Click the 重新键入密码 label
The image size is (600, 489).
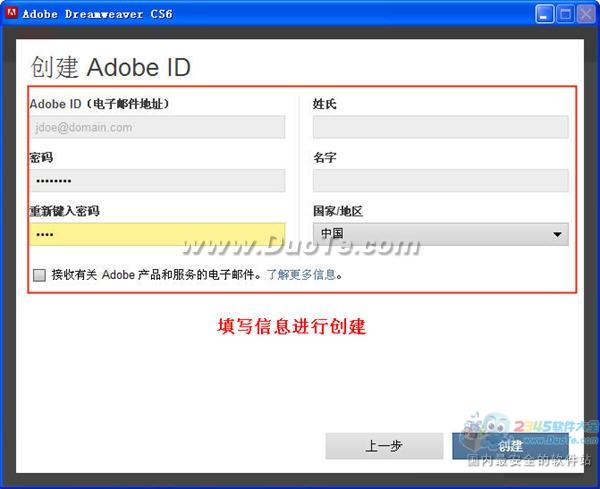pos(64,211)
